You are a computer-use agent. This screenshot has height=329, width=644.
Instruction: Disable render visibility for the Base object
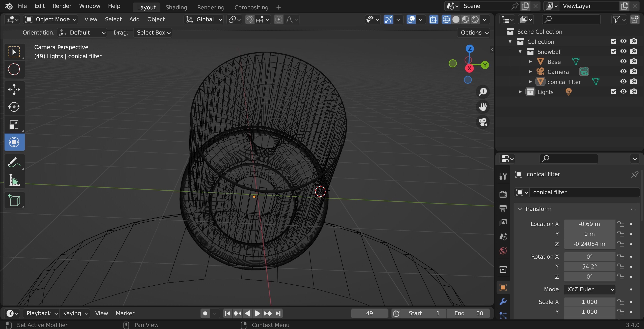point(634,62)
